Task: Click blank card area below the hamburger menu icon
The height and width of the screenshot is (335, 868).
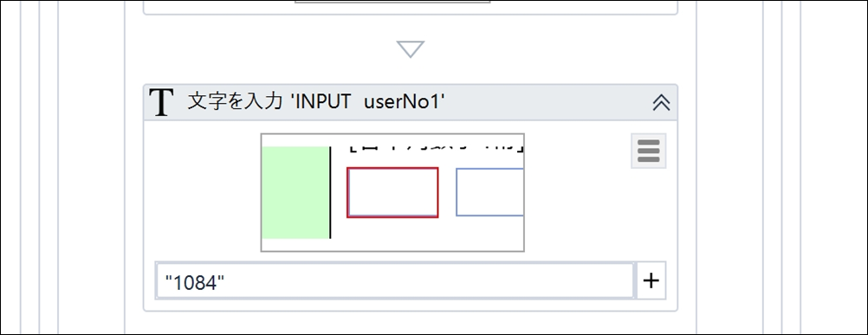Action: click(x=648, y=213)
